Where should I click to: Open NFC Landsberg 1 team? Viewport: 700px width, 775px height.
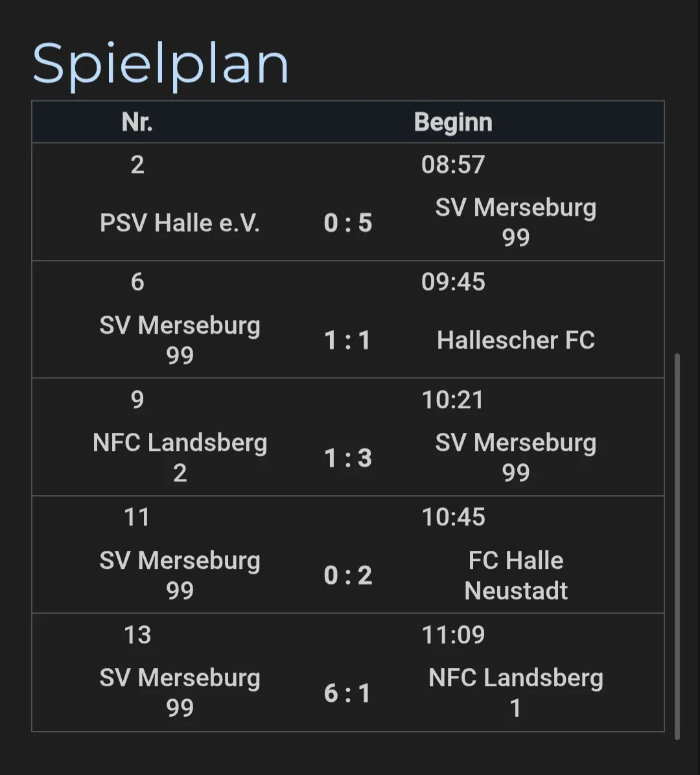click(515, 693)
